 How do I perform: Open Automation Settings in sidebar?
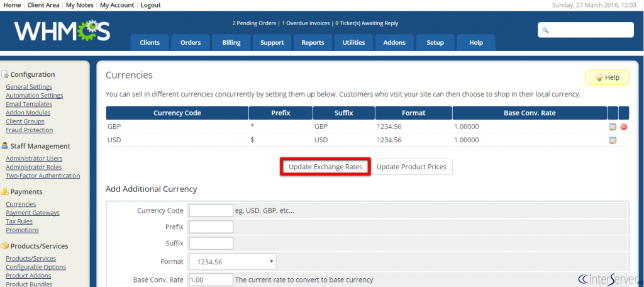click(35, 96)
